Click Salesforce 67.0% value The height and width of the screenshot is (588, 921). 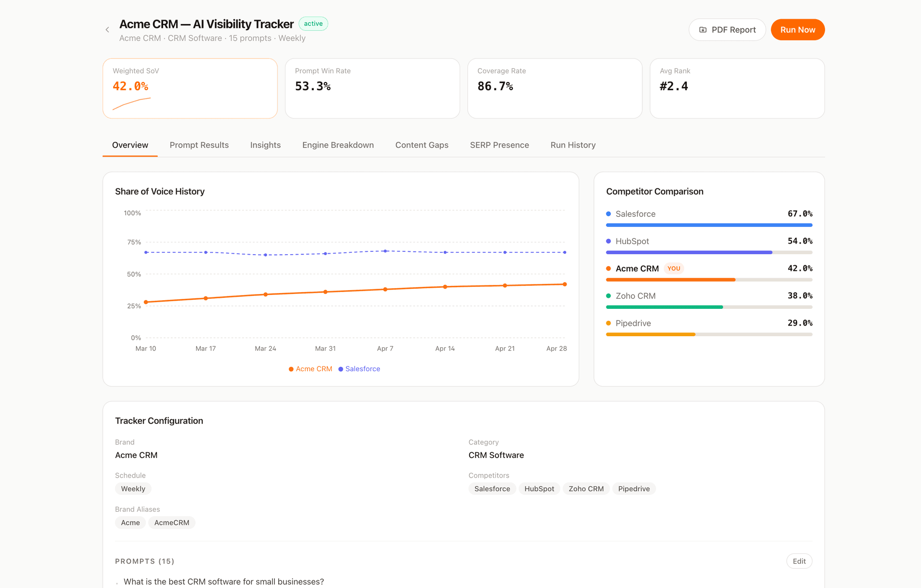pos(800,214)
